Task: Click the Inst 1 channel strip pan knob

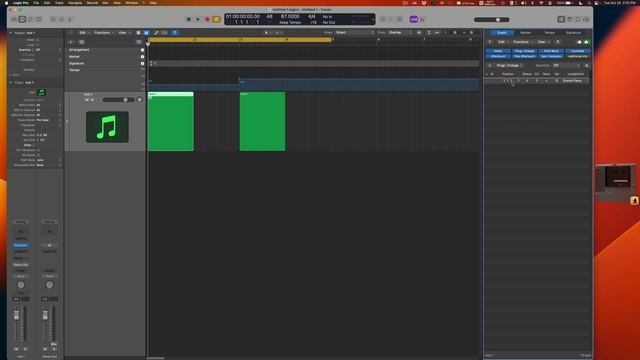Action: click(20, 285)
